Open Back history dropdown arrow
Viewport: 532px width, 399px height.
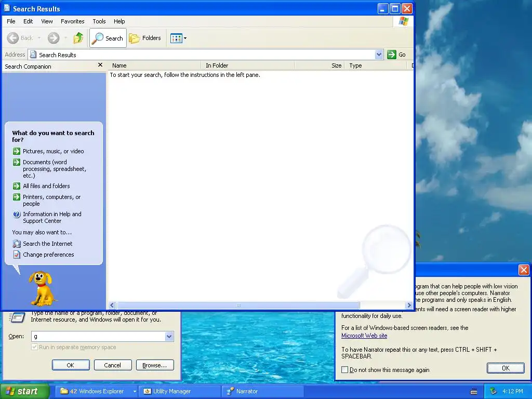point(39,38)
